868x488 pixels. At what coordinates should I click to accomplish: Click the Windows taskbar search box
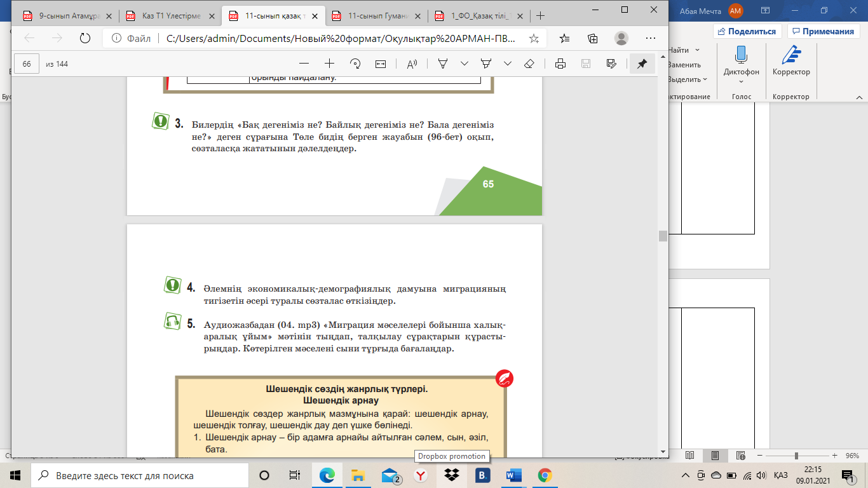pos(140,475)
